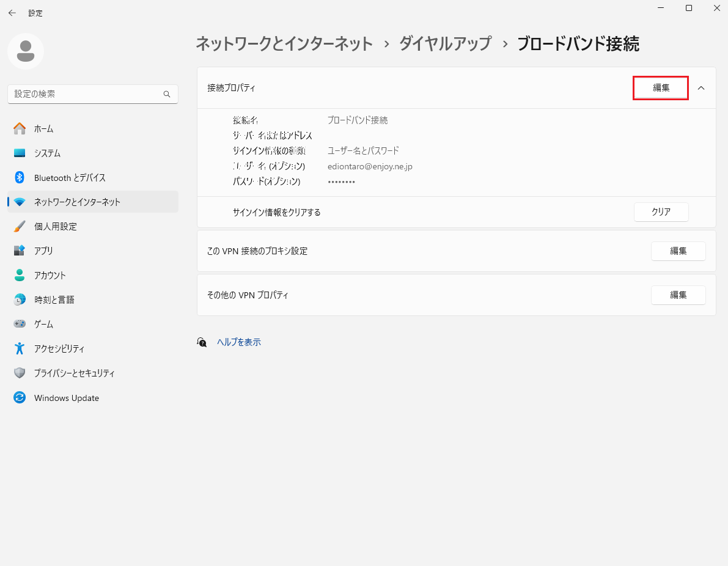Click 編集 next to 接続プロパティ
This screenshot has width=728, height=566.
point(660,88)
